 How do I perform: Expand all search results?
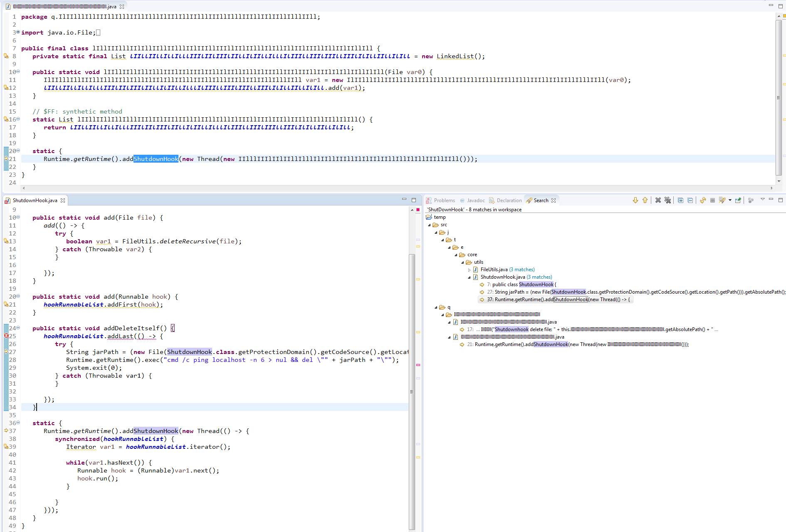click(680, 200)
